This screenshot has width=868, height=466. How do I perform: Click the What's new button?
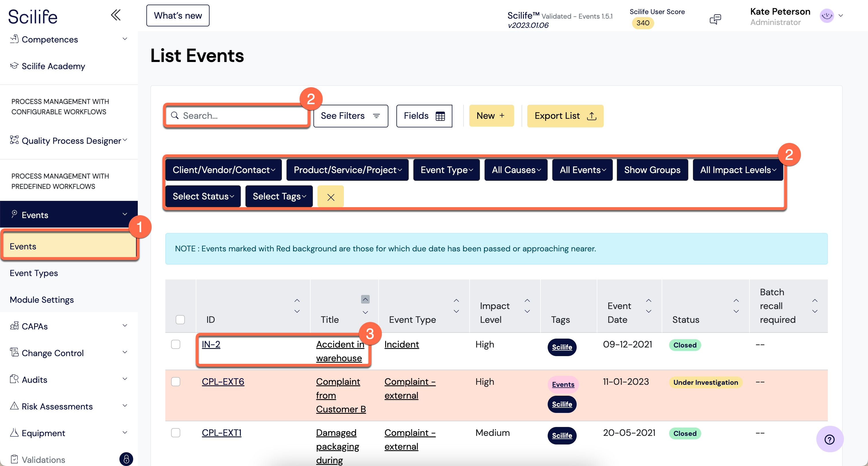click(x=178, y=15)
